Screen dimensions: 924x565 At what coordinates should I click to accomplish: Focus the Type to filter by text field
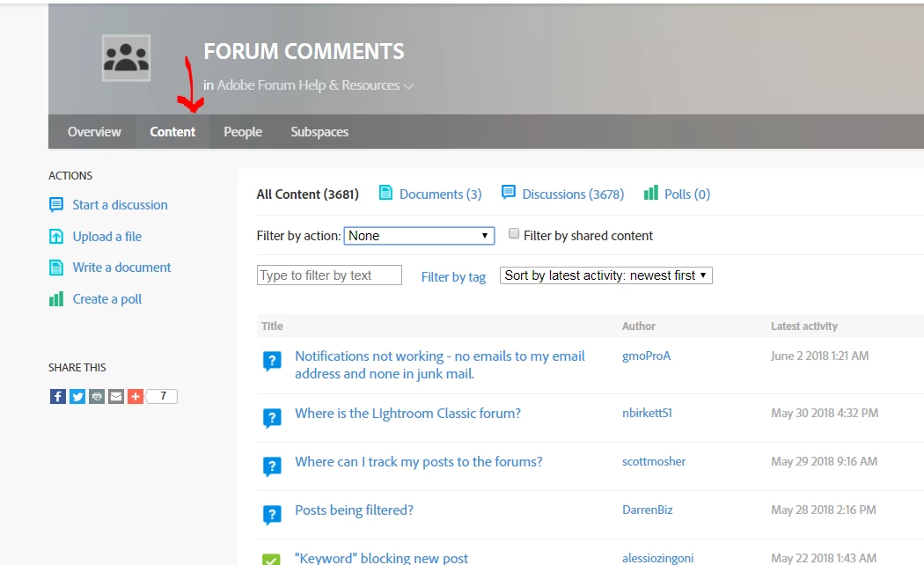tap(329, 275)
